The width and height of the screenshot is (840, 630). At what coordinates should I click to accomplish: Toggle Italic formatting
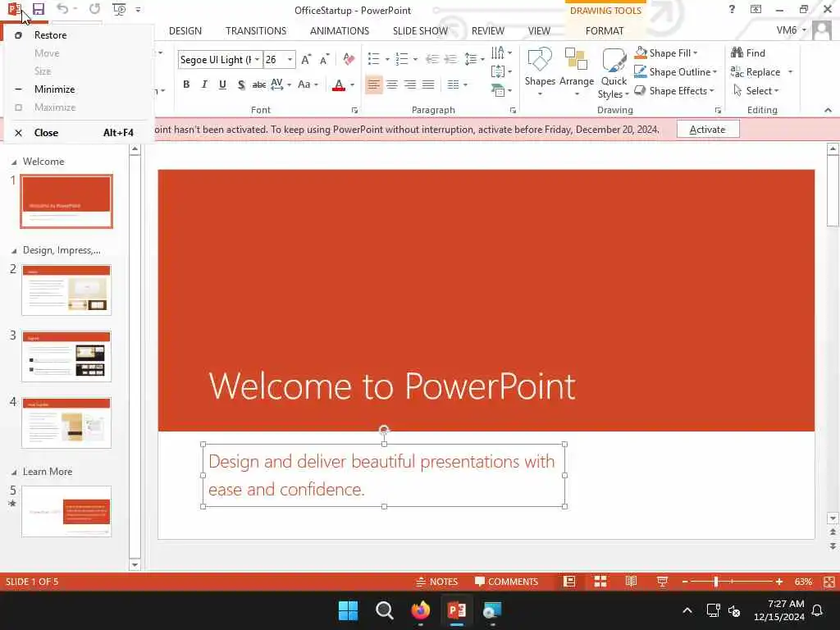(204, 84)
